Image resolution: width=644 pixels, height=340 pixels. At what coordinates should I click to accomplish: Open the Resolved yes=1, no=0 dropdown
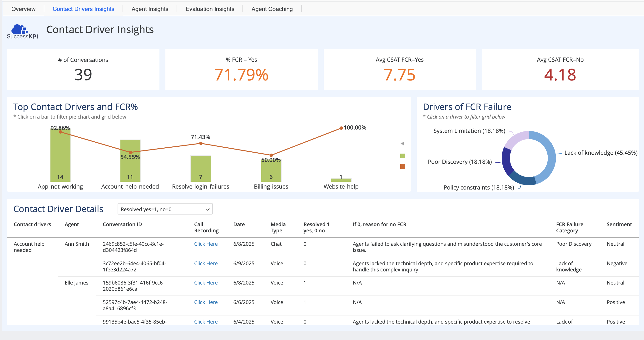coord(165,209)
